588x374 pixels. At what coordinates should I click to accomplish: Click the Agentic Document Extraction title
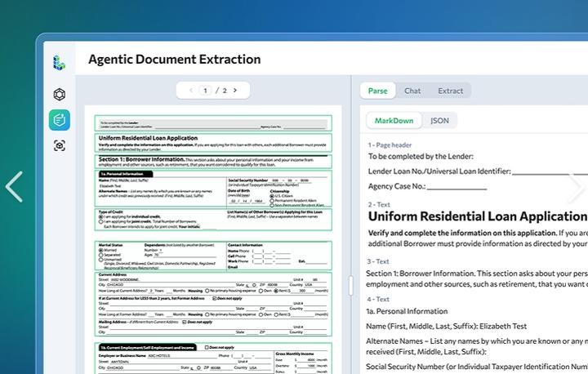pos(175,60)
